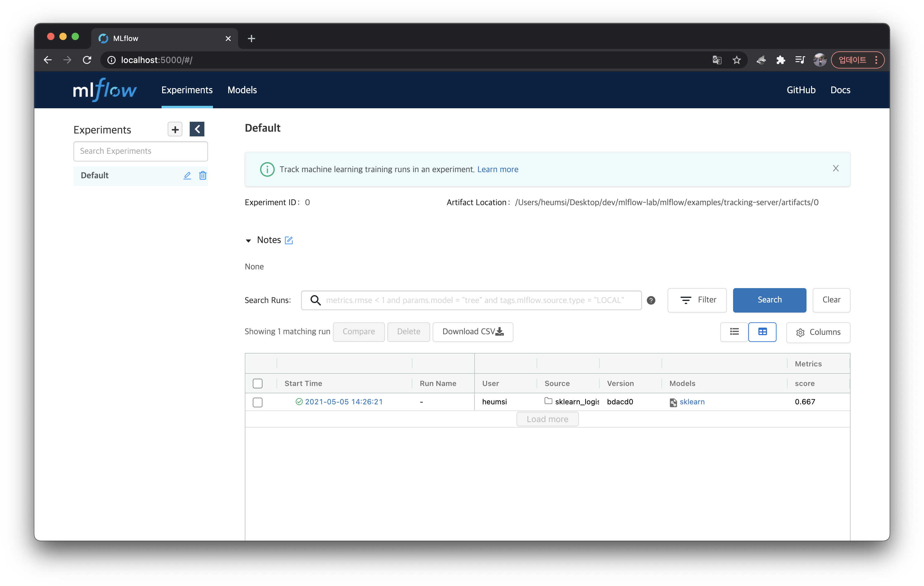Screen dimensions: 924x586
Task: Click the Search Experiments input field
Action: point(140,151)
